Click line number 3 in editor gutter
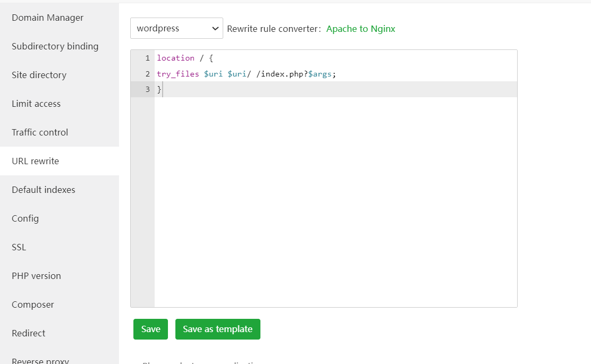The height and width of the screenshot is (364, 591). point(147,89)
